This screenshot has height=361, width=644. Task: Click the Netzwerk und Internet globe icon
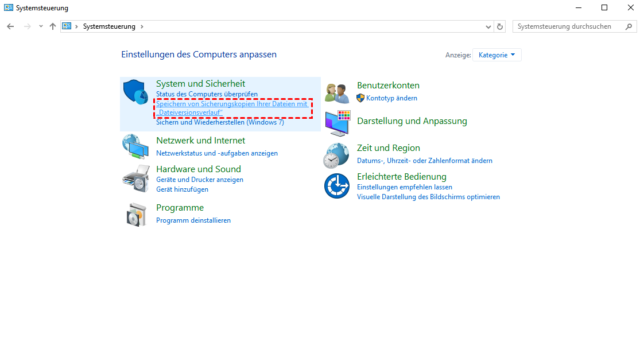(135, 146)
